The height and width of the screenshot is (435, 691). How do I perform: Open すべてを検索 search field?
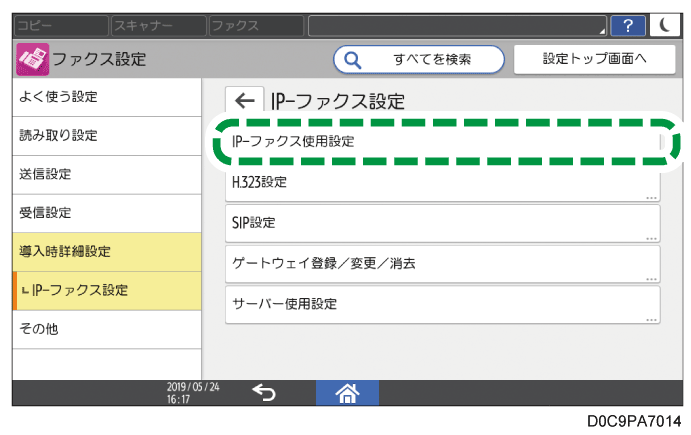pos(419,59)
